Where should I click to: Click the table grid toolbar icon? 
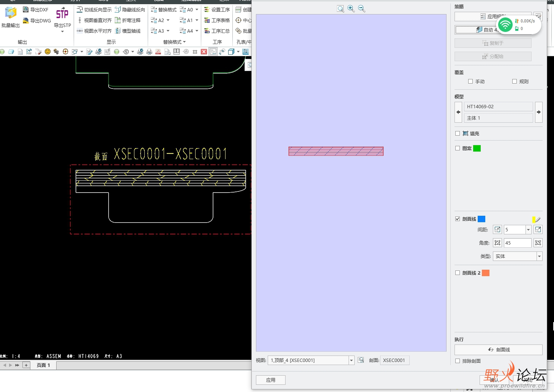pyautogui.click(x=177, y=52)
